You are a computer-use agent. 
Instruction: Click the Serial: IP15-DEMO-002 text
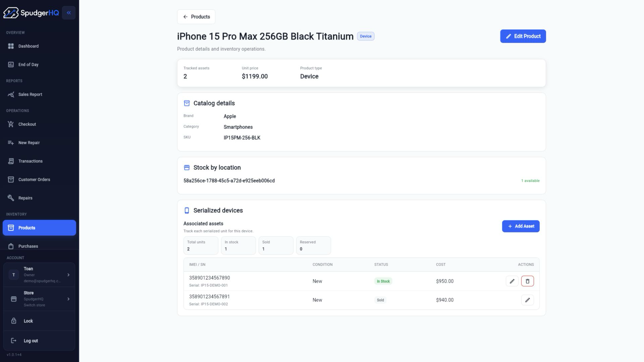coord(208,304)
